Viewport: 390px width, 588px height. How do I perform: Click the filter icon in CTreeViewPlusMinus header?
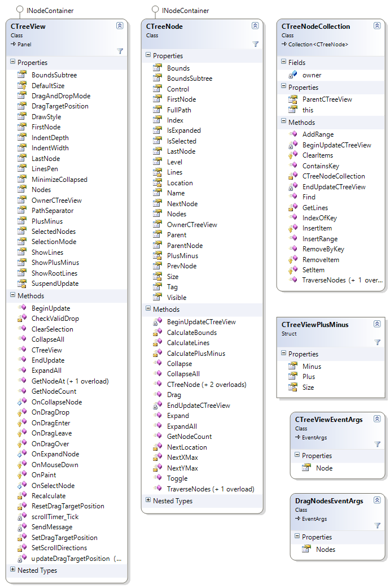click(377, 342)
